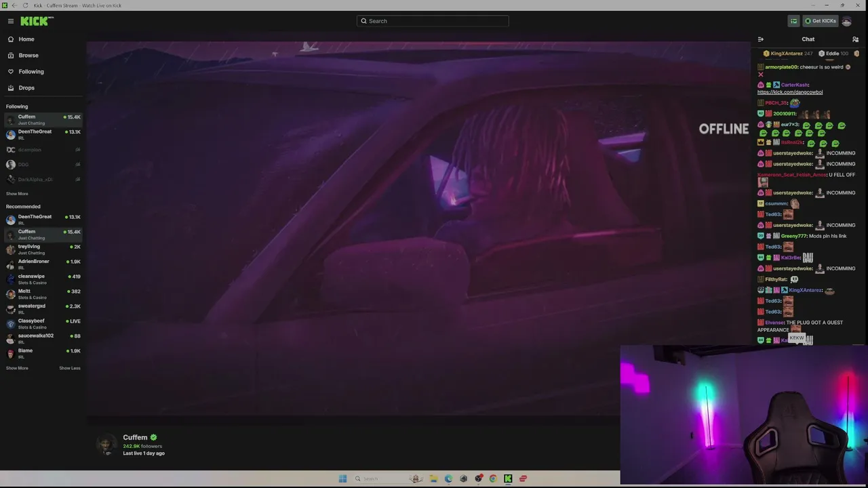Open the gift icon next to Get KICKs
The height and width of the screenshot is (488, 868).
point(793,21)
